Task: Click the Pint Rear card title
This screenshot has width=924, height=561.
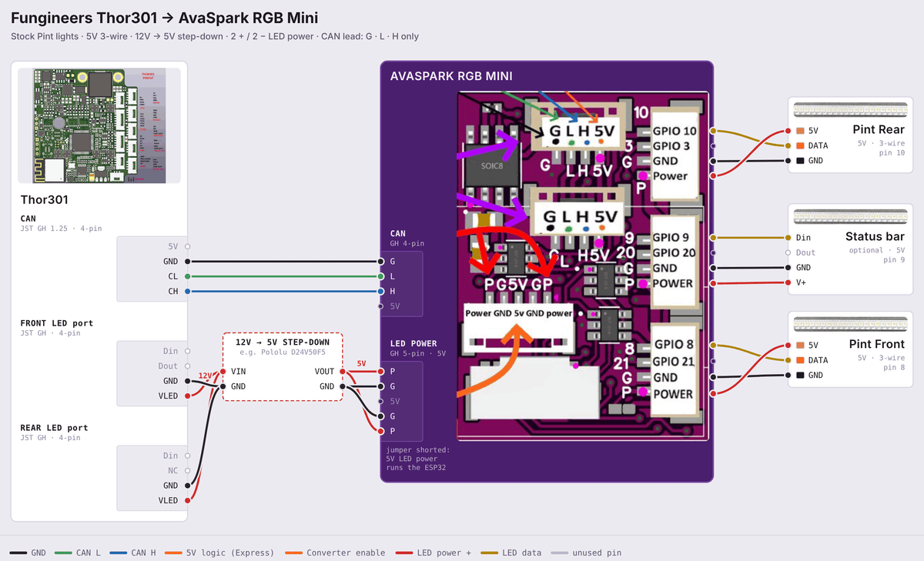Action: 879,129
